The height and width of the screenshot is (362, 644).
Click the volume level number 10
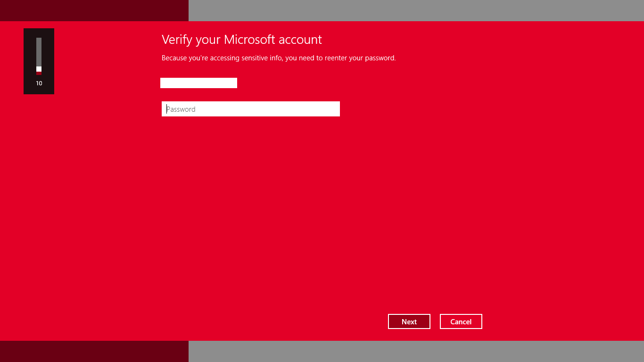pyautogui.click(x=39, y=83)
